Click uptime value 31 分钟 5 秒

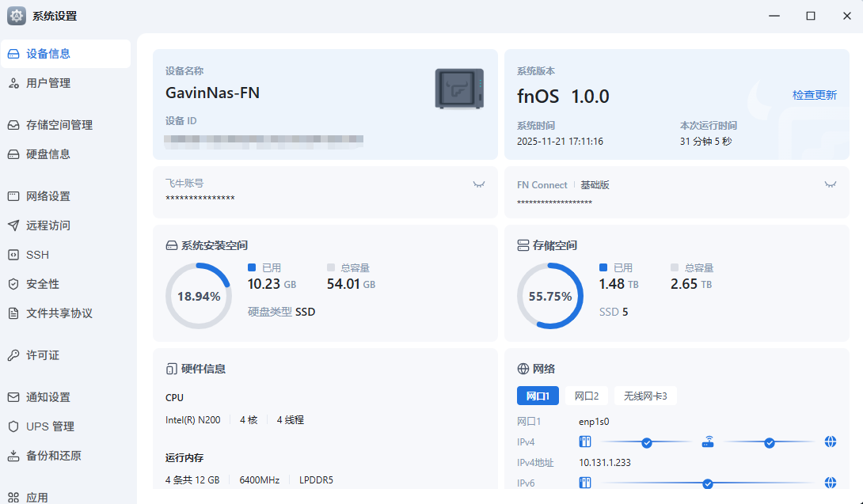[x=705, y=142]
